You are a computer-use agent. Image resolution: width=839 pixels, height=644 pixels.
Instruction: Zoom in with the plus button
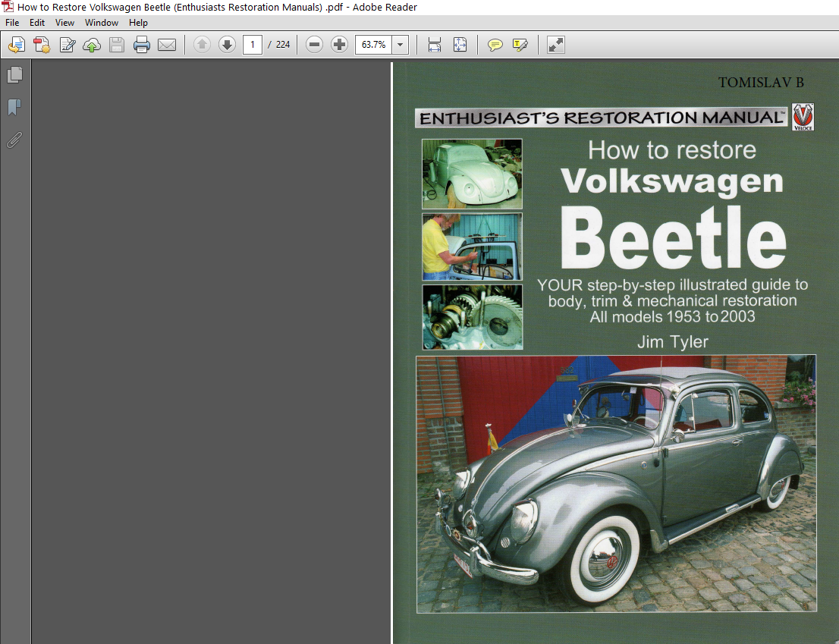[339, 45]
